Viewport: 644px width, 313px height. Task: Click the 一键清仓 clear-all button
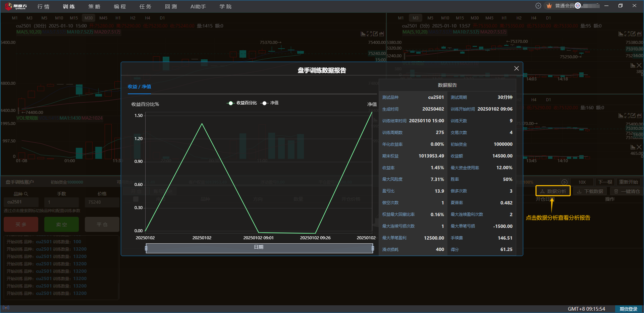[x=627, y=191]
